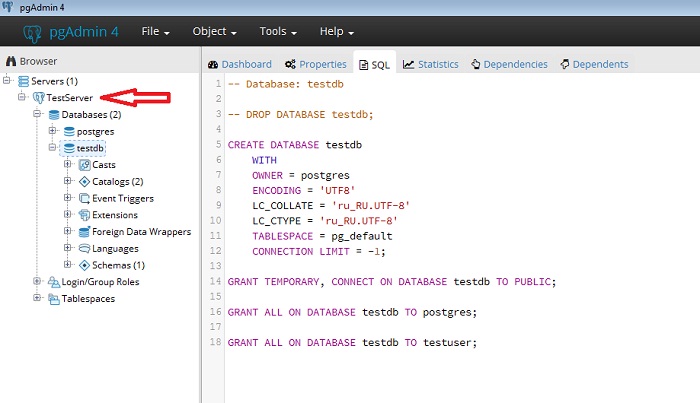
Task: Click the TestServer elephant icon
Action: coord(38,98)
